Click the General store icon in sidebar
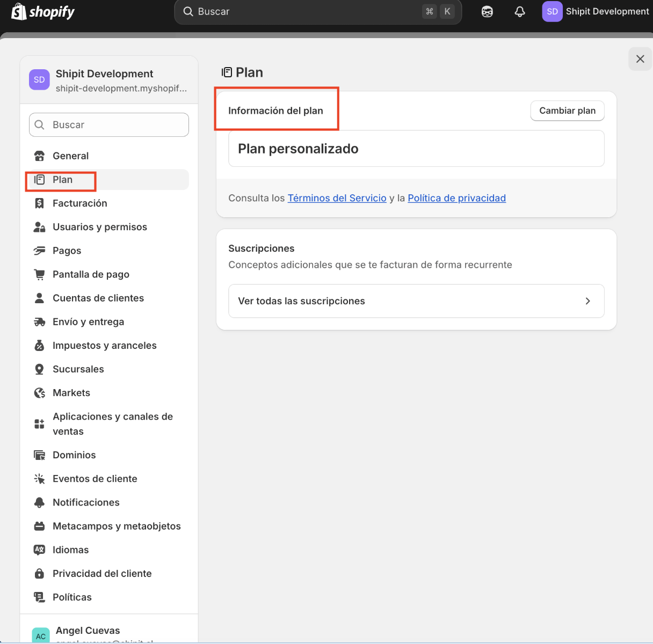This screenshot has width=653, height=644. tap(39, 156)
